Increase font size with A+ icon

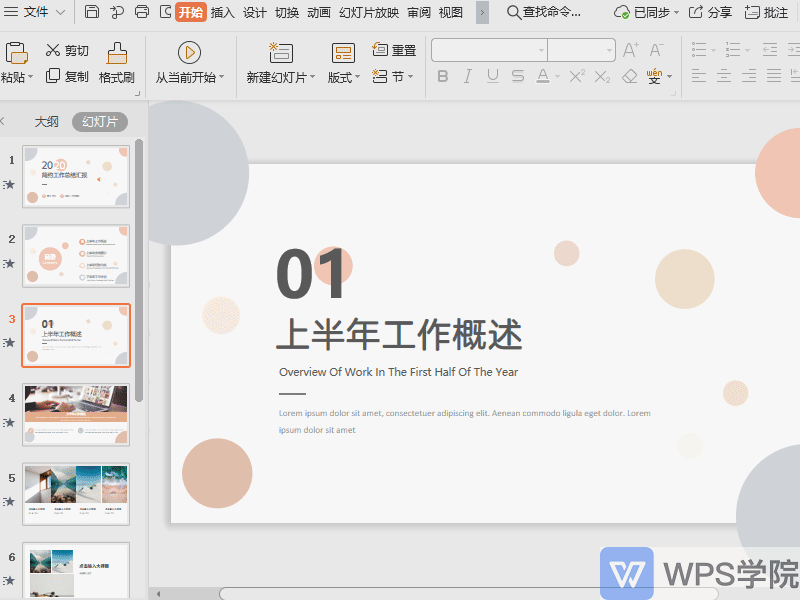click(632, 48)
